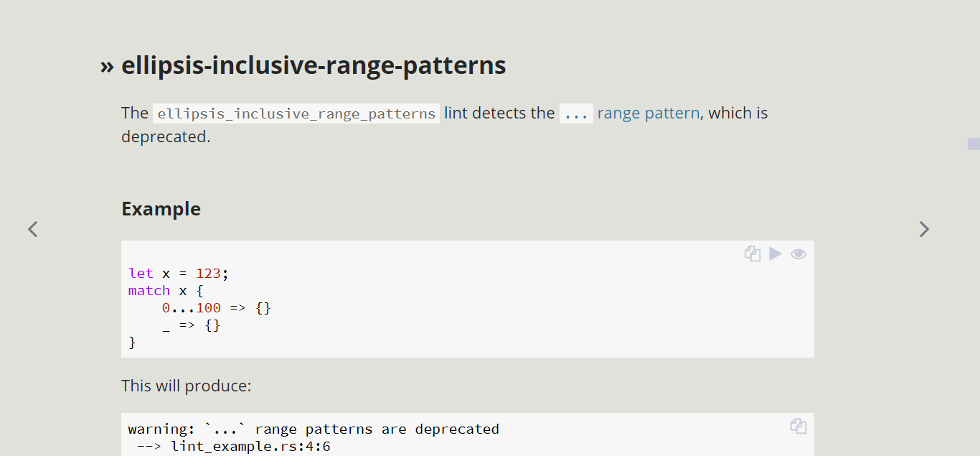Screen dimensions: 980x456
Task: Place cursor on the "let x = 123;" line
Action: (x=179, y=274)
